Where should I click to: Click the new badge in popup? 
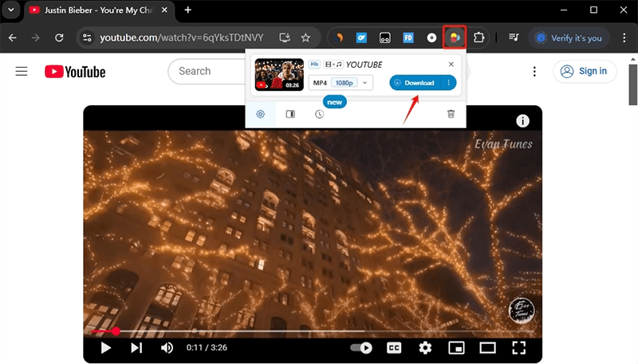pyautogui.click(x=334, y=102)
